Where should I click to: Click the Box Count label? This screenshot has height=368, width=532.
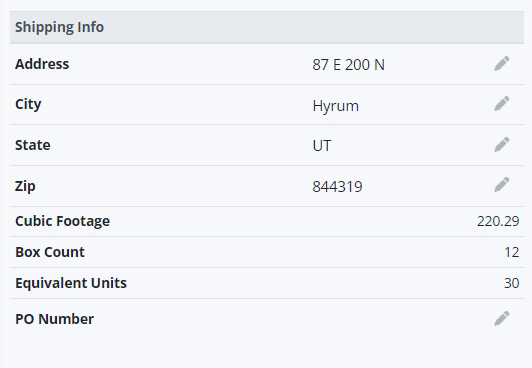[x=50, y=252]
